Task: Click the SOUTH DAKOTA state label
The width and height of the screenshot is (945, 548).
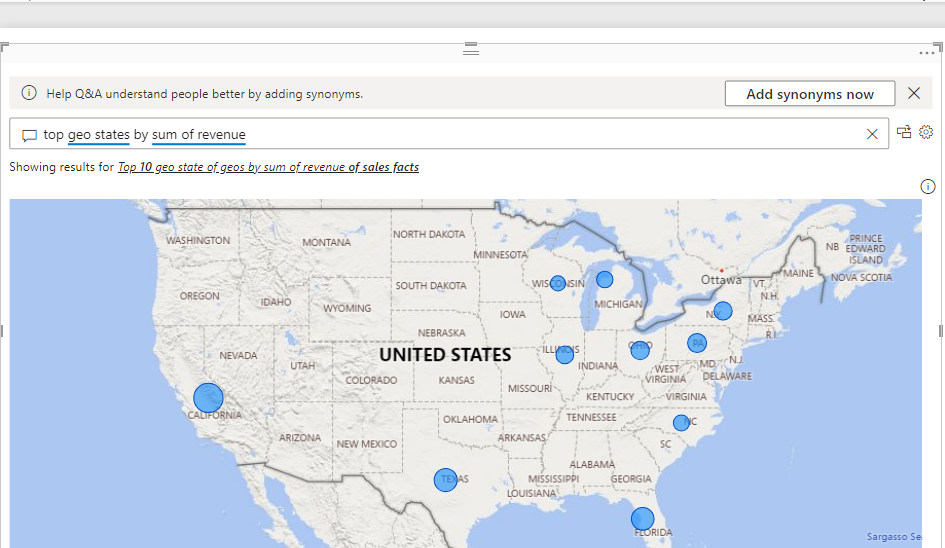Action: [x=431, y=285]
